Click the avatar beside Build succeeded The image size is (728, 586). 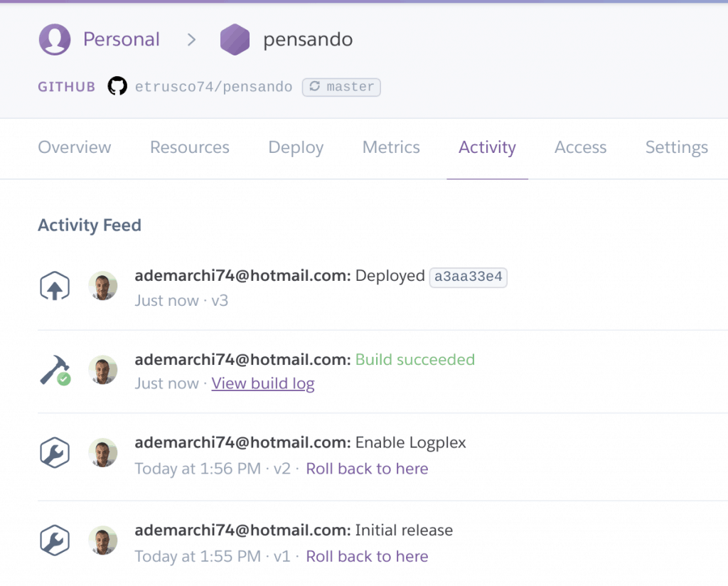click(103, 369)
